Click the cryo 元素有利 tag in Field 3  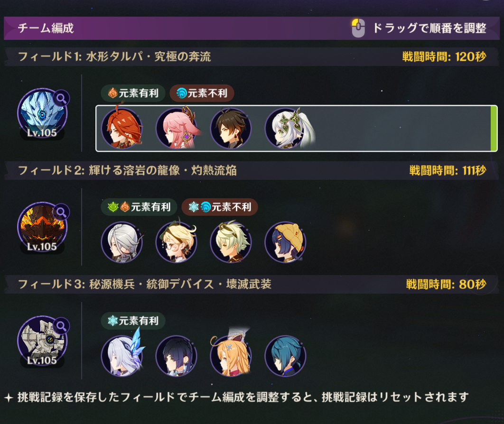point(133,321)
